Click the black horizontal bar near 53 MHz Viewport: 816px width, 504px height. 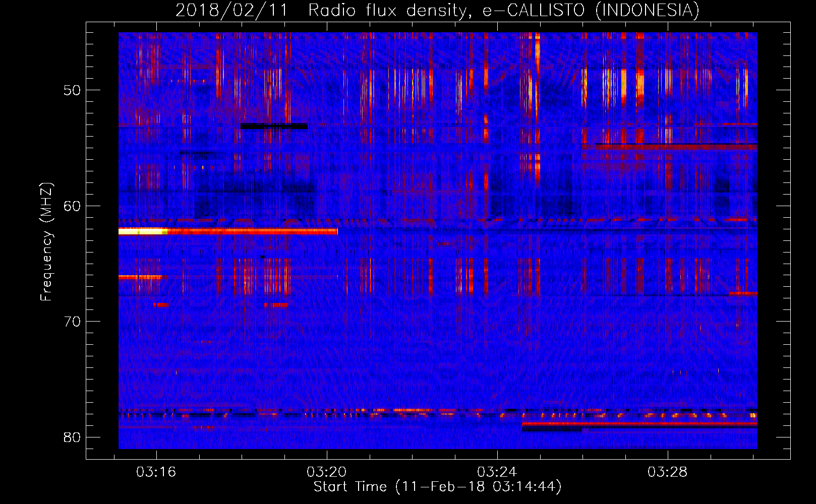274,126
